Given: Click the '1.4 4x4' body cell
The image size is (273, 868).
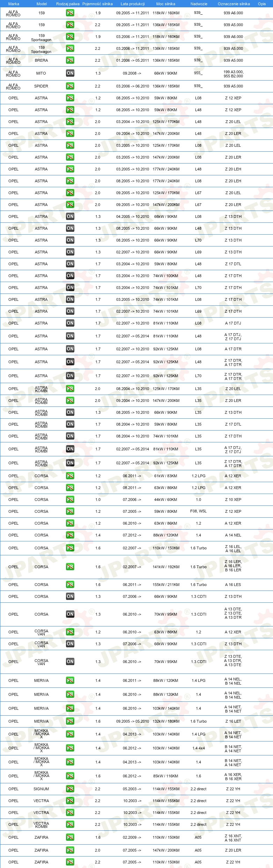Looking at the screenshot, I should 199,748.
